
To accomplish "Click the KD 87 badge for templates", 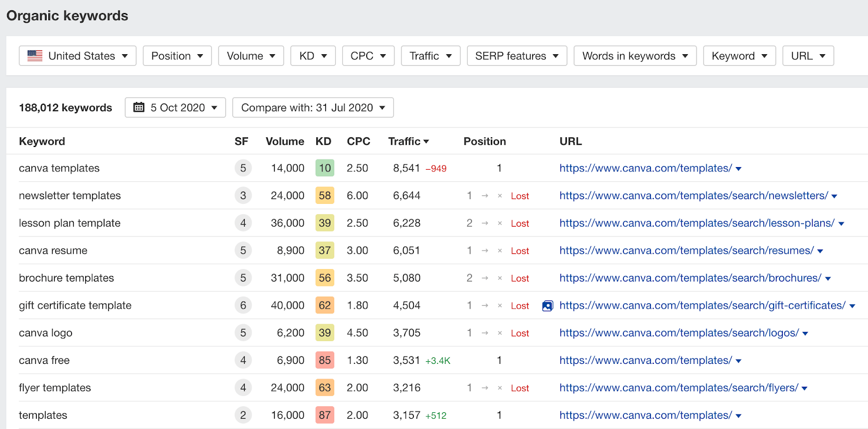I will [325, 415].
